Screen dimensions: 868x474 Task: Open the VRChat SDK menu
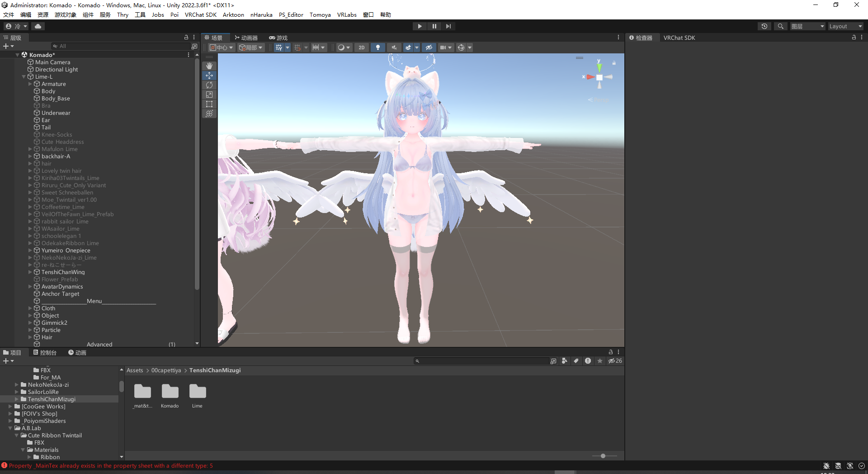pos(201,14)
